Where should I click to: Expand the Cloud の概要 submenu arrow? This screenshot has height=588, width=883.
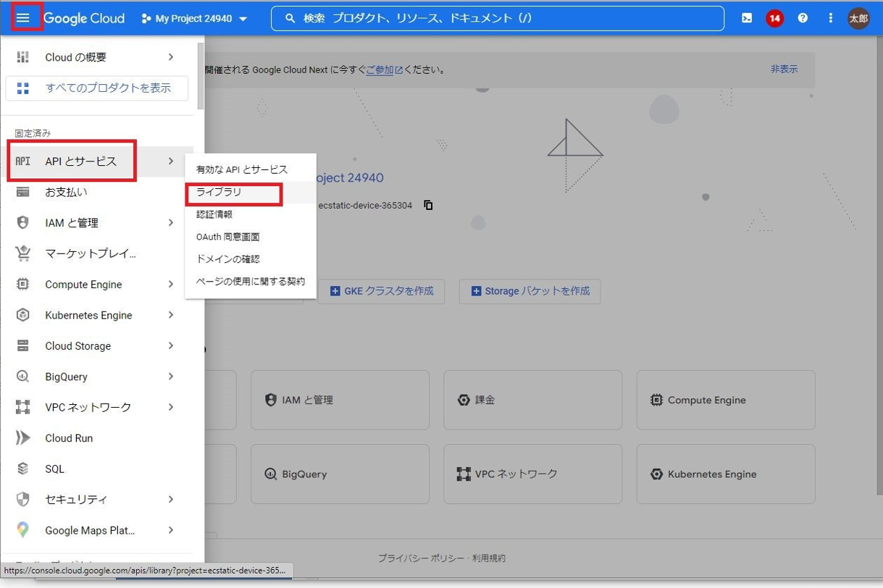171,57
